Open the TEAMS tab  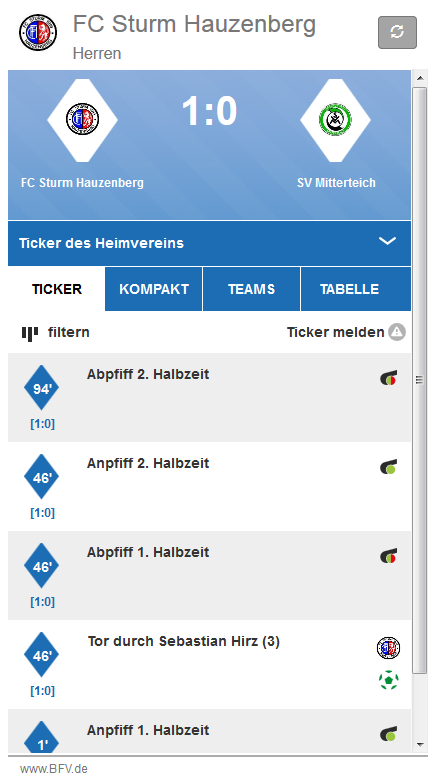251,289
